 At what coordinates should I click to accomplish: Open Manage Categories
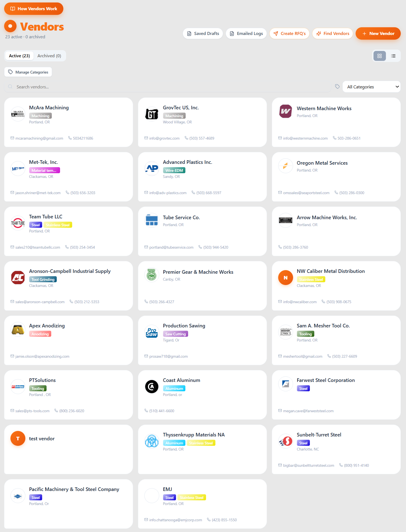[x=28, y=72]
